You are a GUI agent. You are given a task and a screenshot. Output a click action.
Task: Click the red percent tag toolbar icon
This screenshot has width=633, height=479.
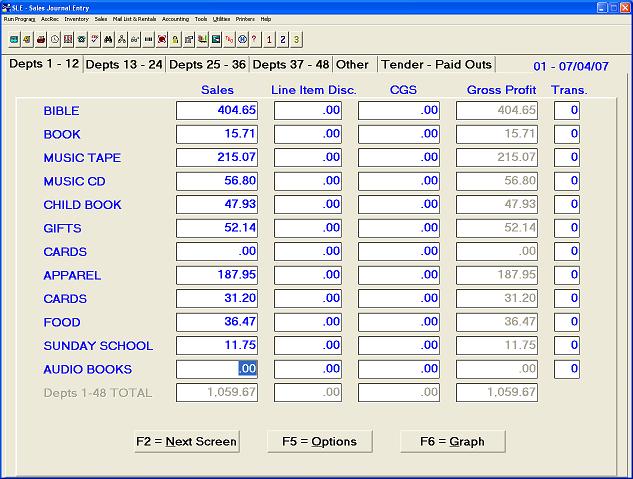click(229, 40)
